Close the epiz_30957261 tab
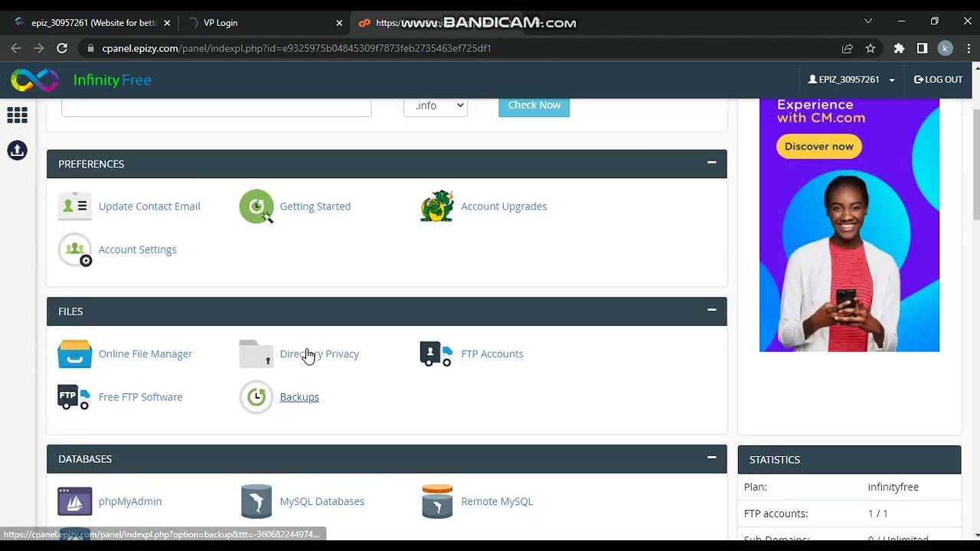The height and width of the screenshot is (551, 980). [x=167, y=23]
